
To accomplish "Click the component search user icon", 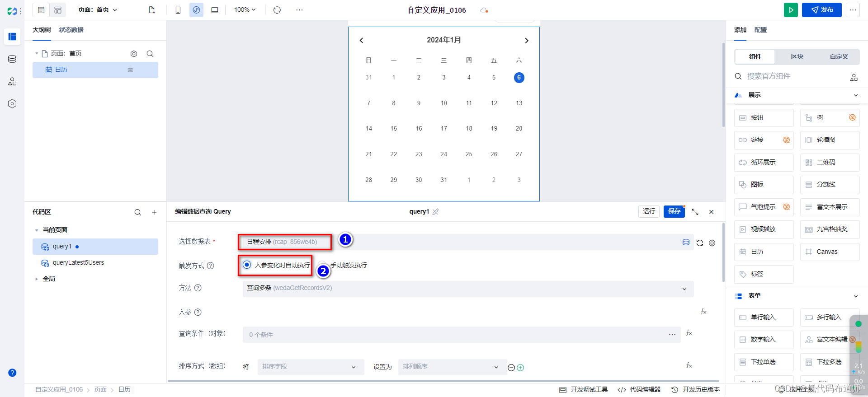I will [x=854, y=77].
